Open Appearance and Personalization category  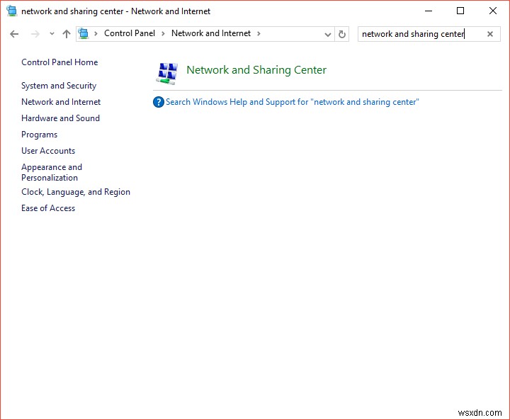click(x=52, y=172)
